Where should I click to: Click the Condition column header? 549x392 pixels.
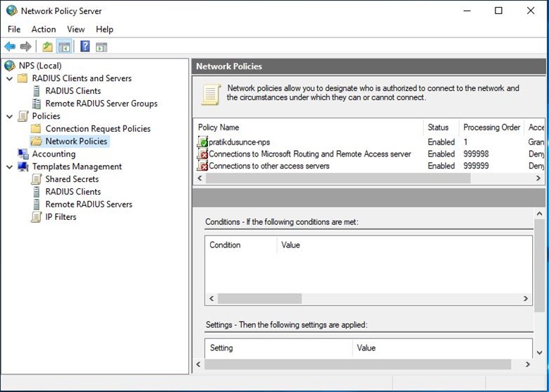tap(241, 245)
